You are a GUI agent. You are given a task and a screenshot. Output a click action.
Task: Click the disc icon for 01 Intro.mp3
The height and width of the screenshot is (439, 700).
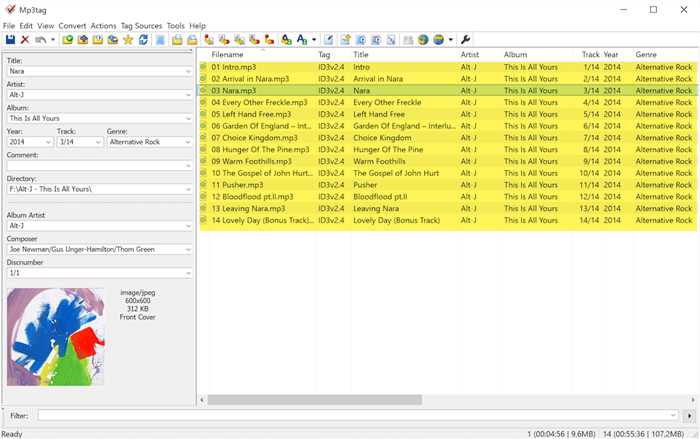click(x=203, y=67)
